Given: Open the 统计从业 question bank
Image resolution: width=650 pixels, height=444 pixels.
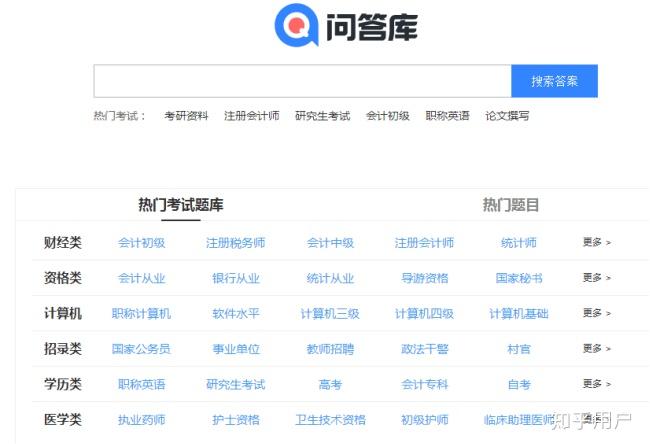Looking at the screenshot, I should tap(330, 278).
